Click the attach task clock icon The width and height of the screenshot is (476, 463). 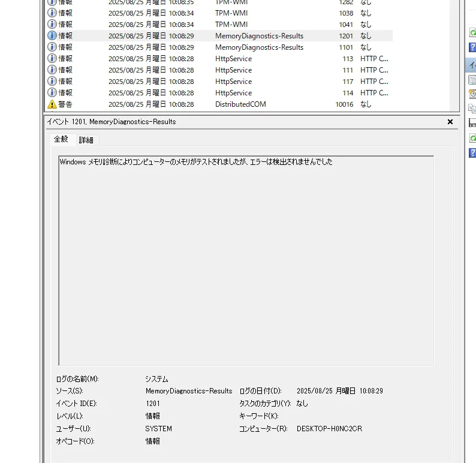tap(472, 94)
